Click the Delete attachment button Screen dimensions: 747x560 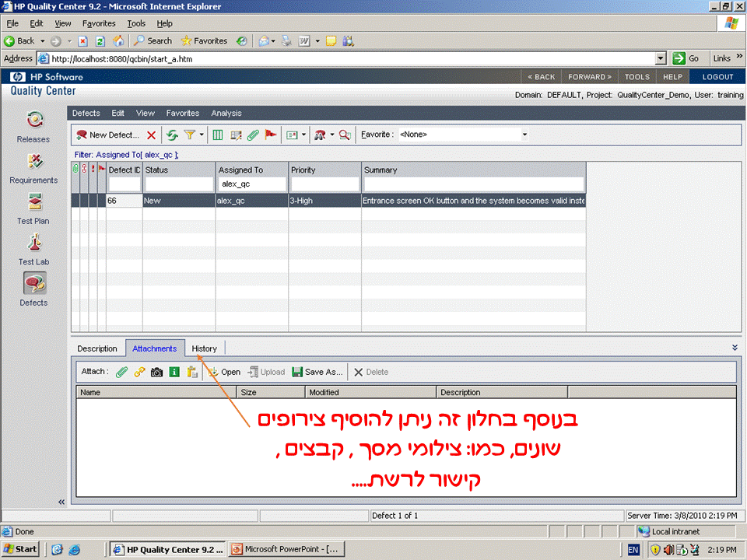coord(371,372)
